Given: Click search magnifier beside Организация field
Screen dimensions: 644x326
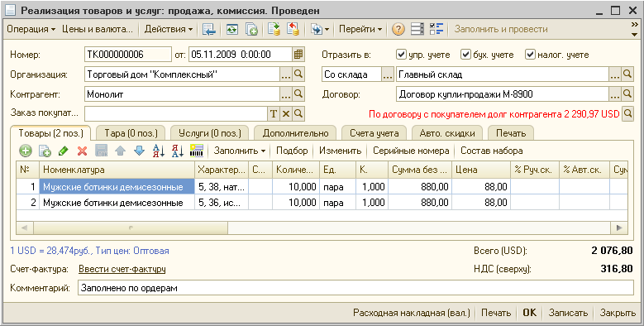Looking at the screenshot, I should coord(298,74).
